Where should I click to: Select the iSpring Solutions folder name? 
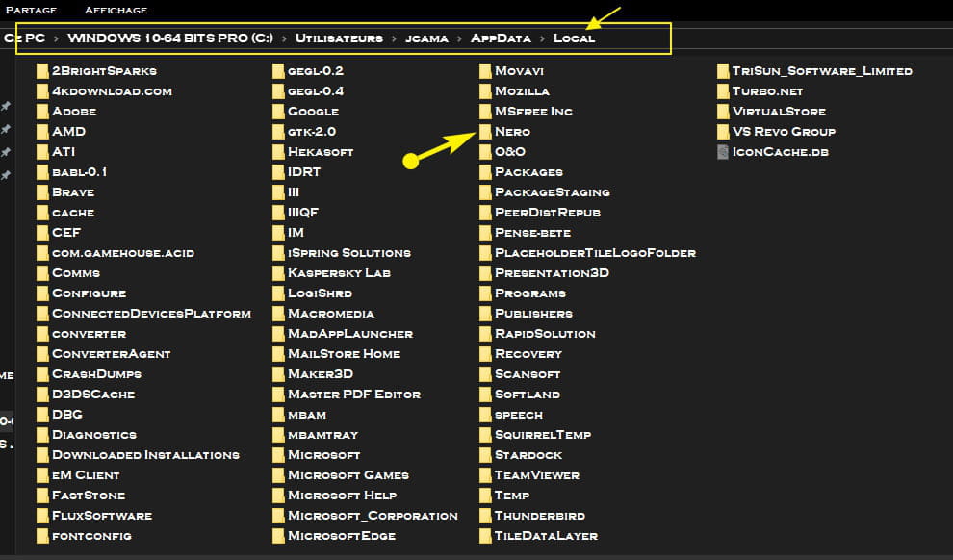[349, 253]
